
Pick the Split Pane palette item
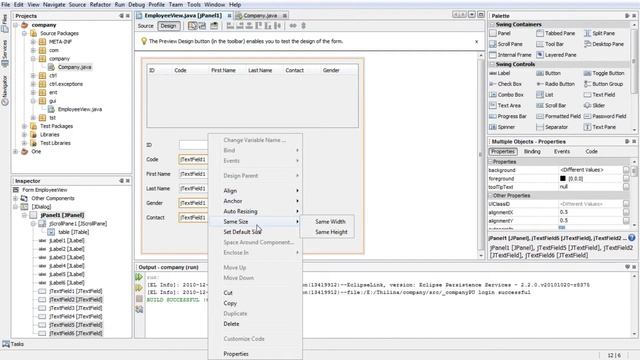coord(600,33)
